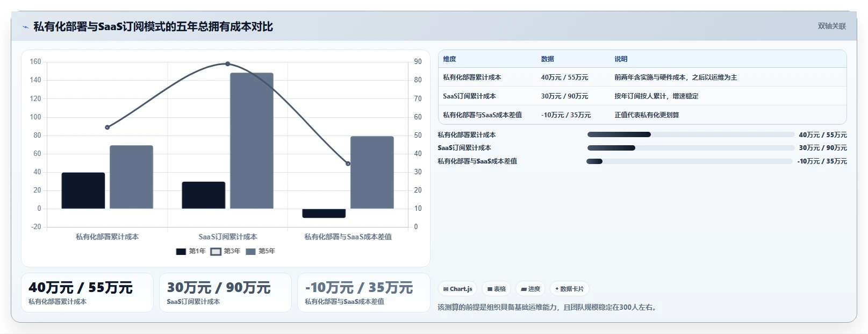This screenshot has width=868, height=334.
Task: Click the blue icon beside the dashboard title
Action: tap(25, 27)
